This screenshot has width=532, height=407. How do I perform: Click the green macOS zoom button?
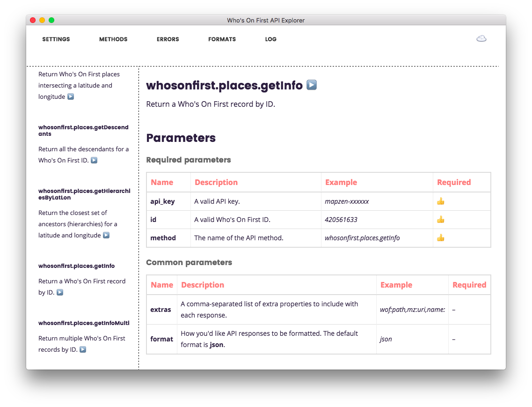tap(51, 20)
